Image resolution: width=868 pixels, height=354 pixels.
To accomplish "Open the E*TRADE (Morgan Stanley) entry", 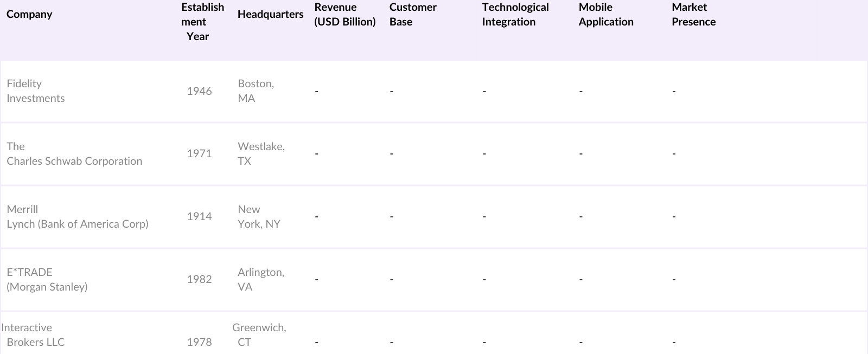I will coord(47,280).
